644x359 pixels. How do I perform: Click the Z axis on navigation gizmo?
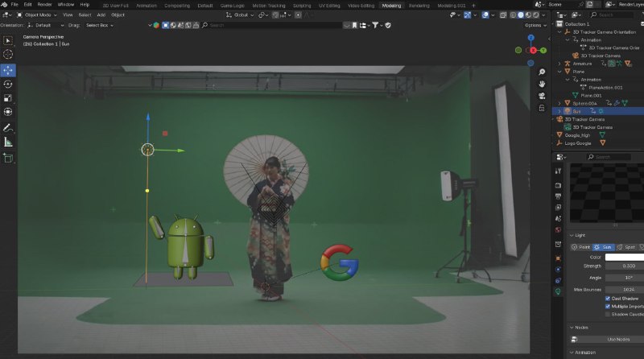click(x=531, y=38)
